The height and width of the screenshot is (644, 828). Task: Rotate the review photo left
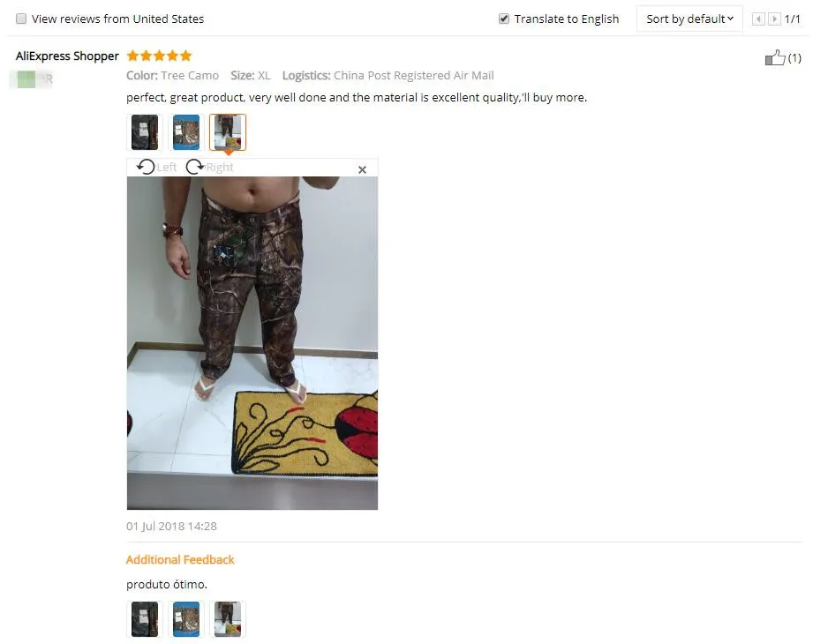(156, 168)
